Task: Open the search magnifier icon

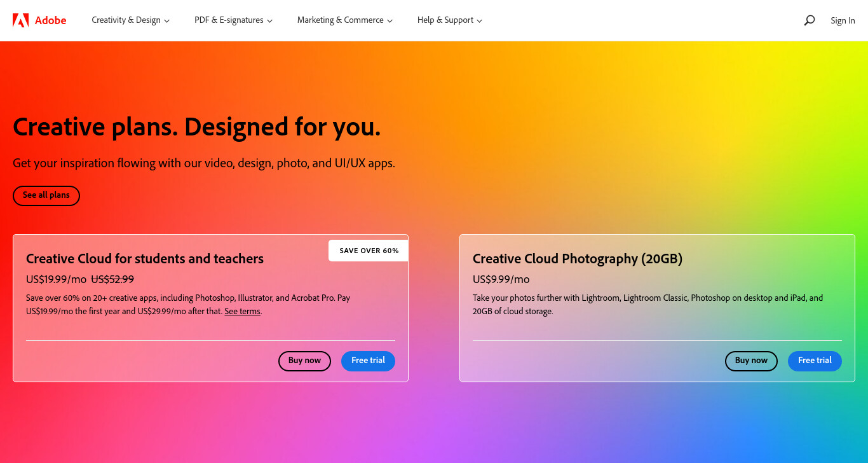Action: (809, 20)
